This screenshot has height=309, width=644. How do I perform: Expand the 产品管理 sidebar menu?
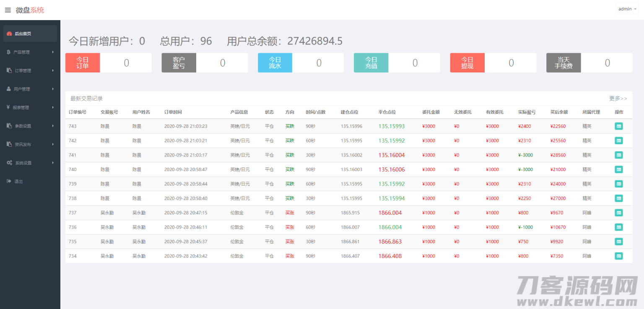point(29,52)
